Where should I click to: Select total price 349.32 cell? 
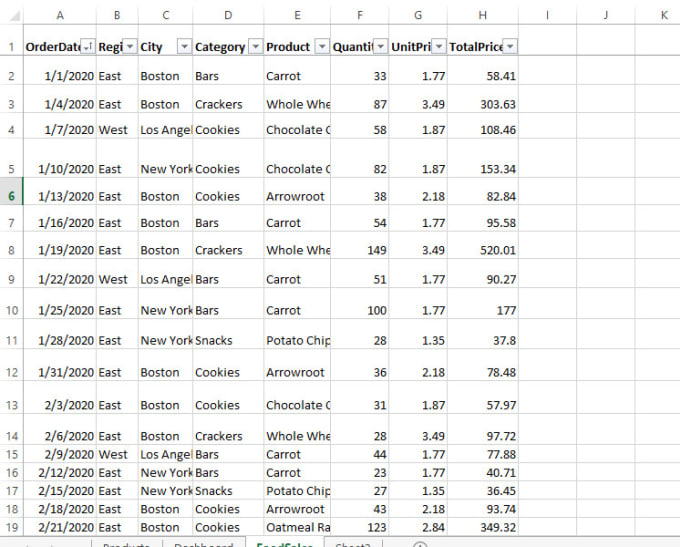click(x=483, y=527)
